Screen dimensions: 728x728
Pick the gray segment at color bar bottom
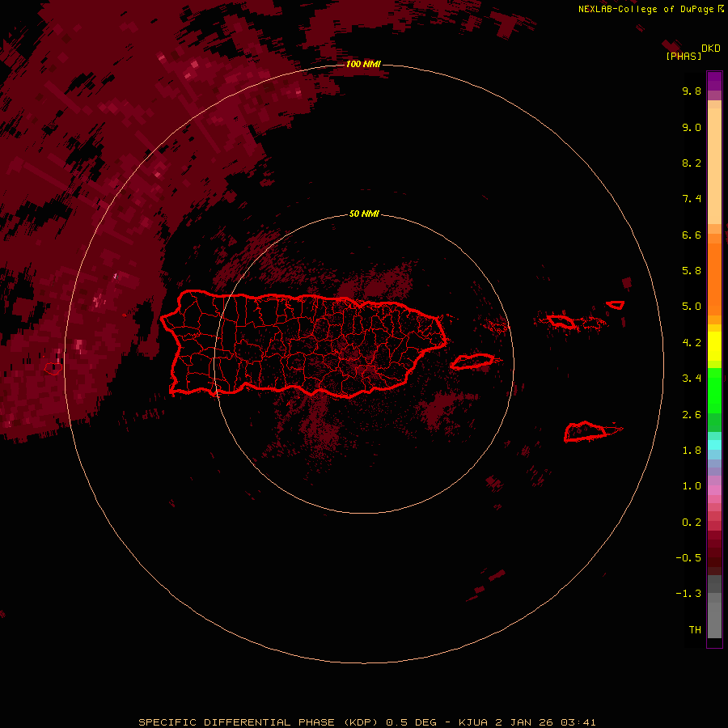point(714,620)
